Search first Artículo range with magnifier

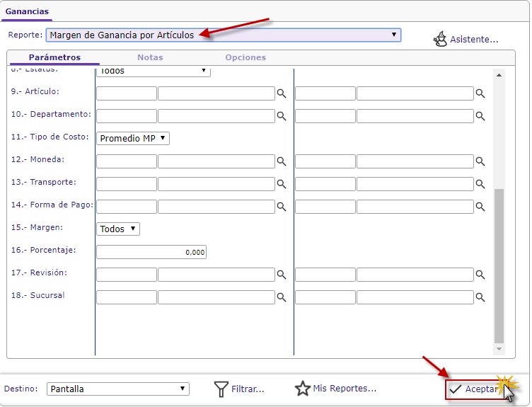coord(282,93)
